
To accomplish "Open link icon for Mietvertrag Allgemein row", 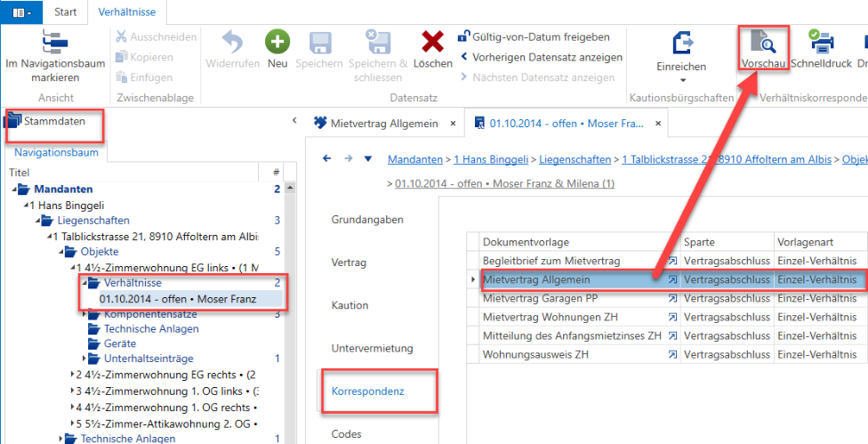I will click(672, 280).
